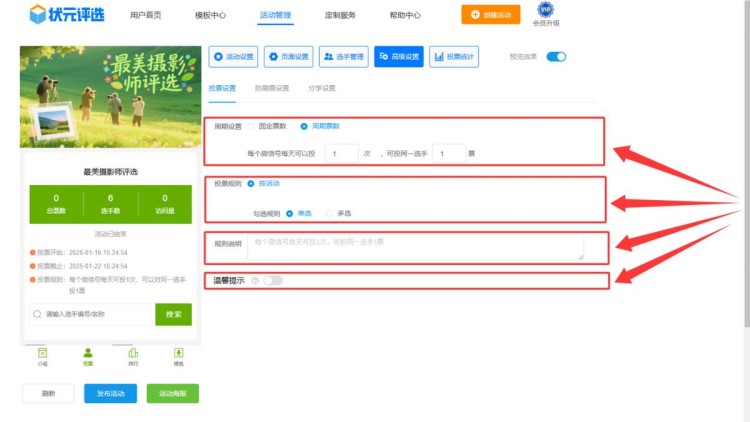Switch to the 分享设置 tab
750x422 pixels.
[322, 89]
